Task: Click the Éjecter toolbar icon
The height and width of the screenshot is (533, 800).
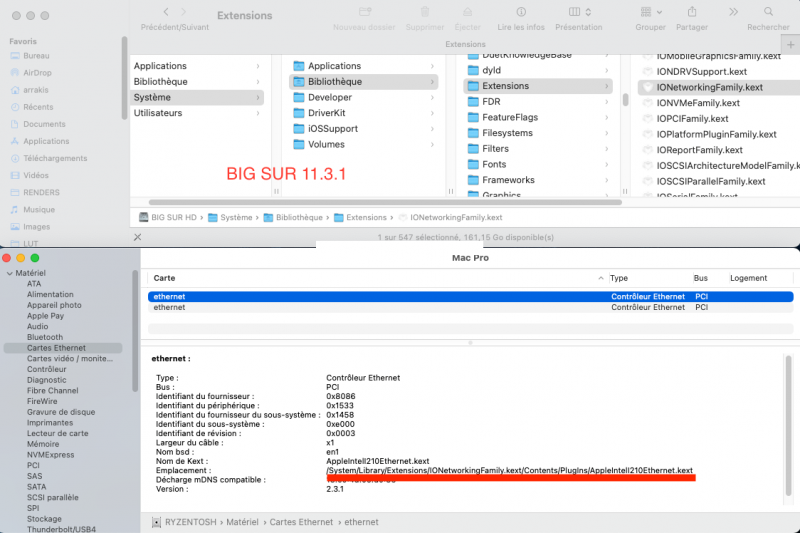Action: point(467,12)
